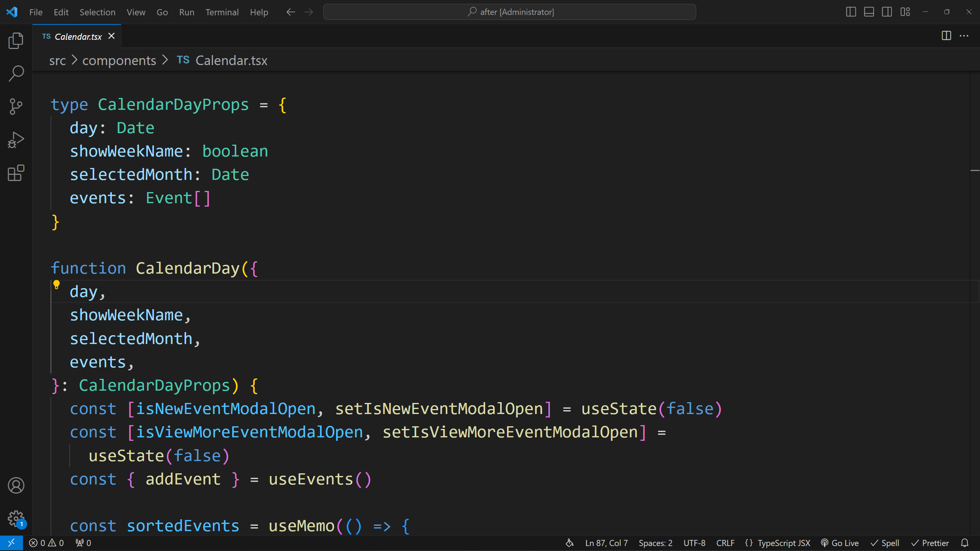Click the Accounts icon
The height and width of the screenshot is (551, 980).
coord(16,485)
